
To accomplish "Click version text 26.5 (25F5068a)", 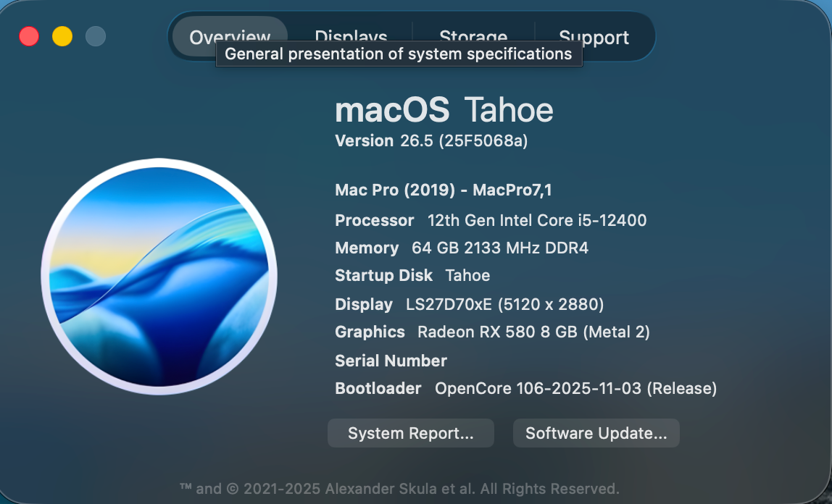I will [464, 140].
